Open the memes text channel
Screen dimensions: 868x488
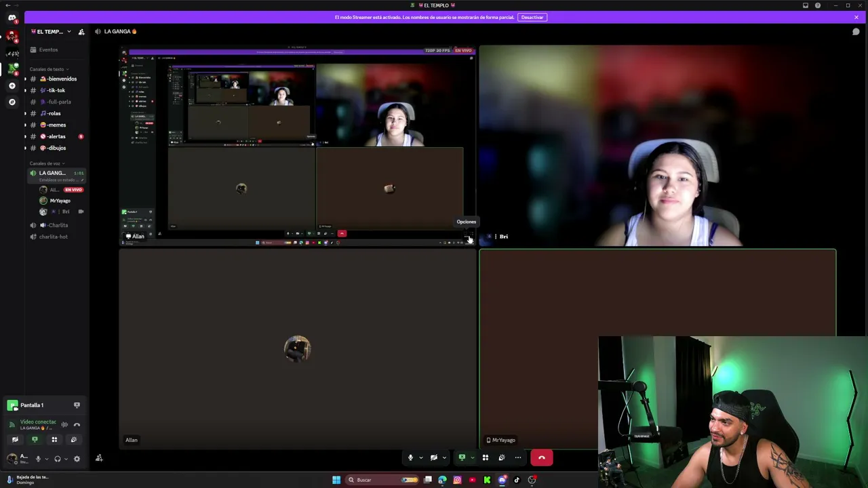click(56, 125)
